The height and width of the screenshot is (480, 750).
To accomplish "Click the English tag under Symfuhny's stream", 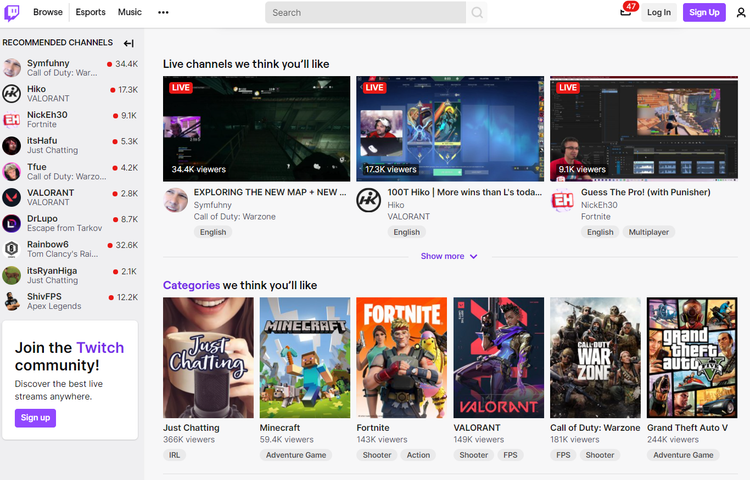I will click(213, 232).
